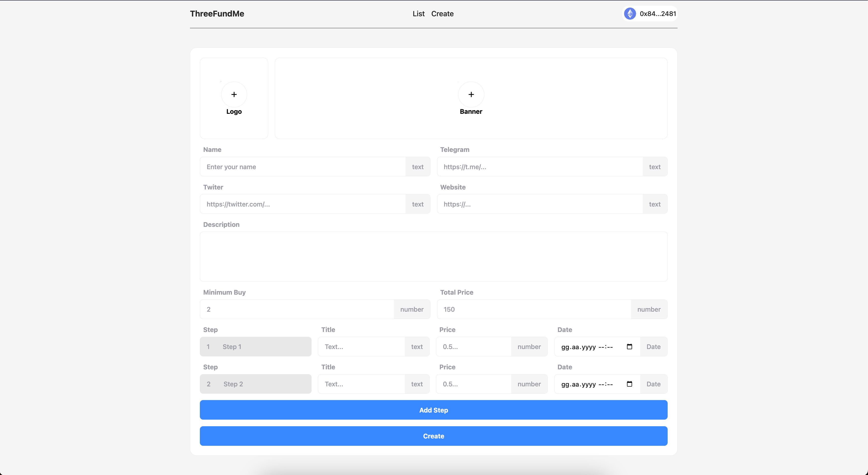The height and width of the screenshot is (475, 868).
Task: Open the Step 1 date picker calendar icon
Action: [629, 346]
